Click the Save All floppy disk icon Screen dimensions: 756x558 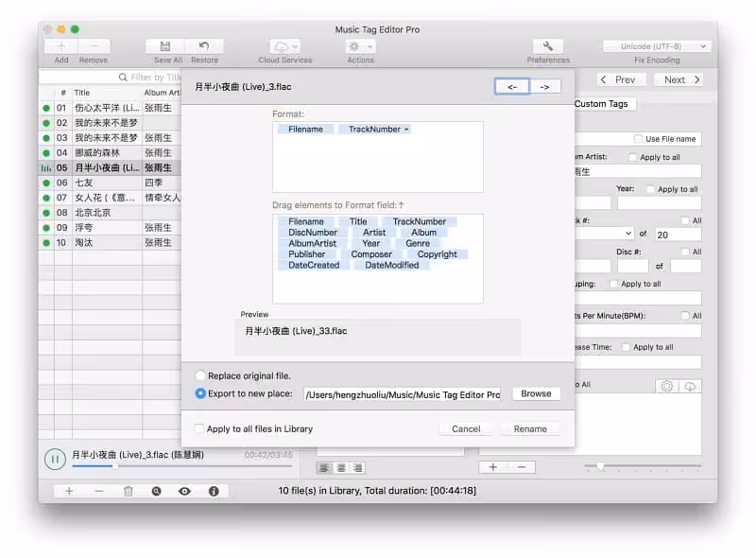[x=164, y=46]
